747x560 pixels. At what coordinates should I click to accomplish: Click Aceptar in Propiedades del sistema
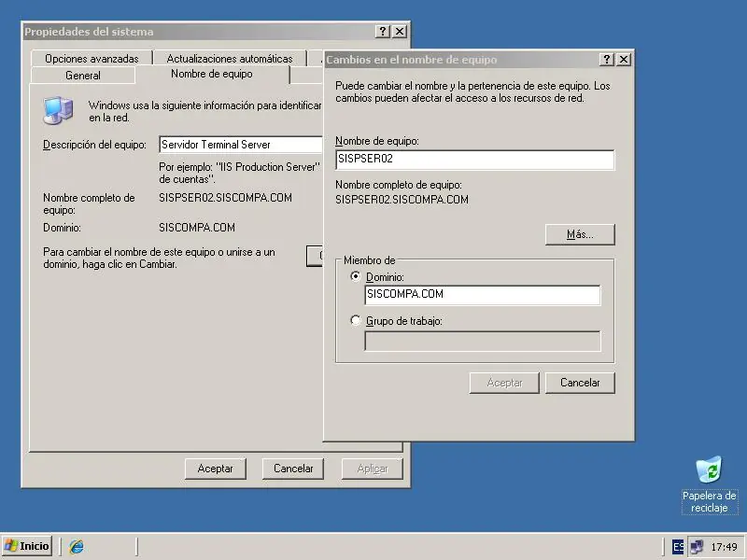(x=216, y=469)
